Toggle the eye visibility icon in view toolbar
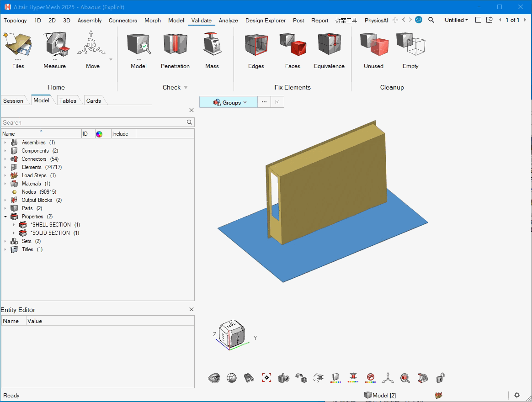 click(214, 378)
